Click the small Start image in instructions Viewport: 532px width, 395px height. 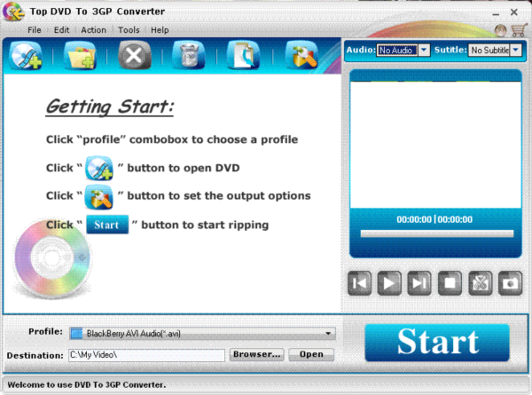[x=107, y=225]
